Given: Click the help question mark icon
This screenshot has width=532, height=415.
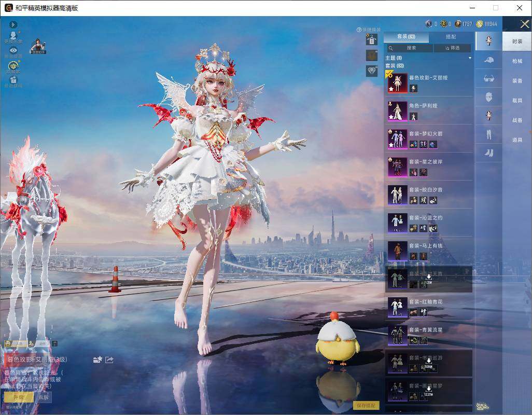Looking at the screenshot, I should click(359, 30).
